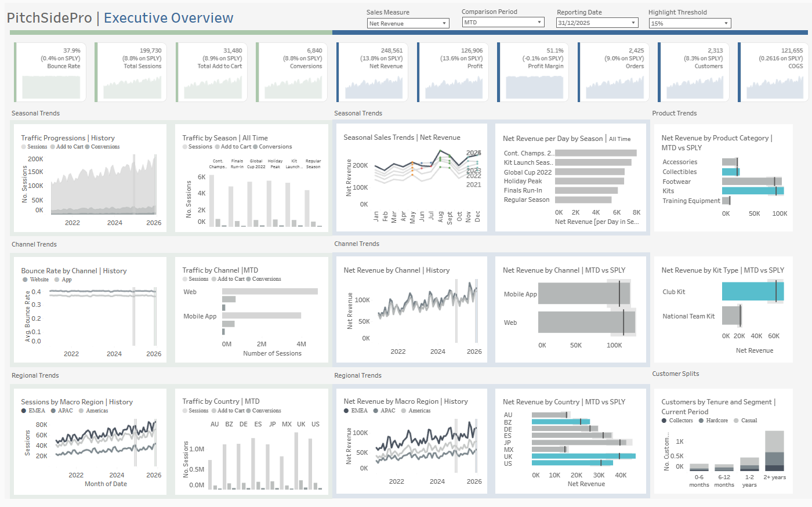Open the Highlight Threshold 15% dropdown

click(x=690, y=23)
